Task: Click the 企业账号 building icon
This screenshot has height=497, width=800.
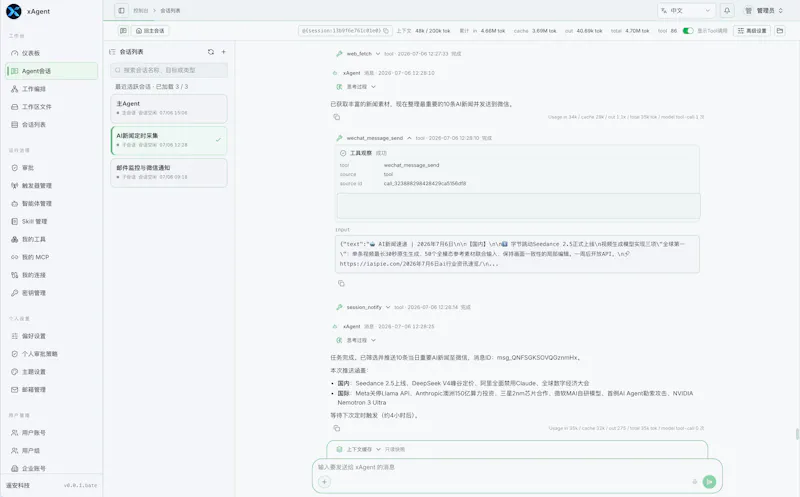Action: pos(14,468)
